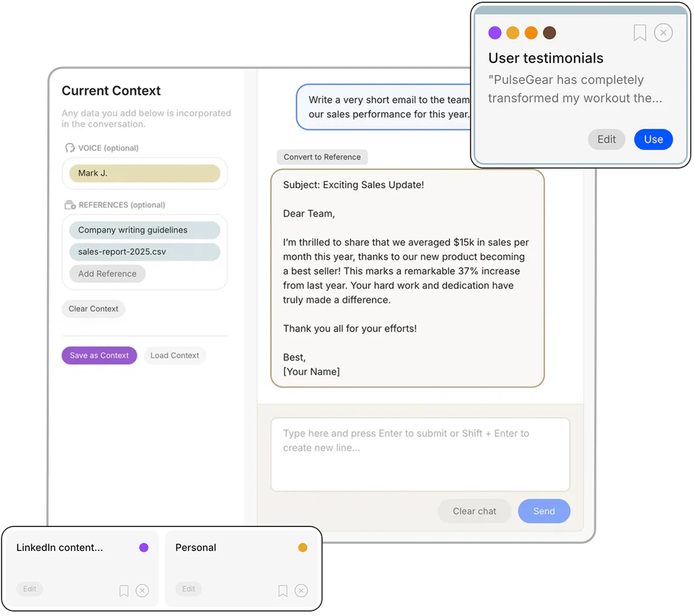The height and width of the screenshot is (616, 694).
Task: Click Save as Context
Action: (x=99, y=355)
